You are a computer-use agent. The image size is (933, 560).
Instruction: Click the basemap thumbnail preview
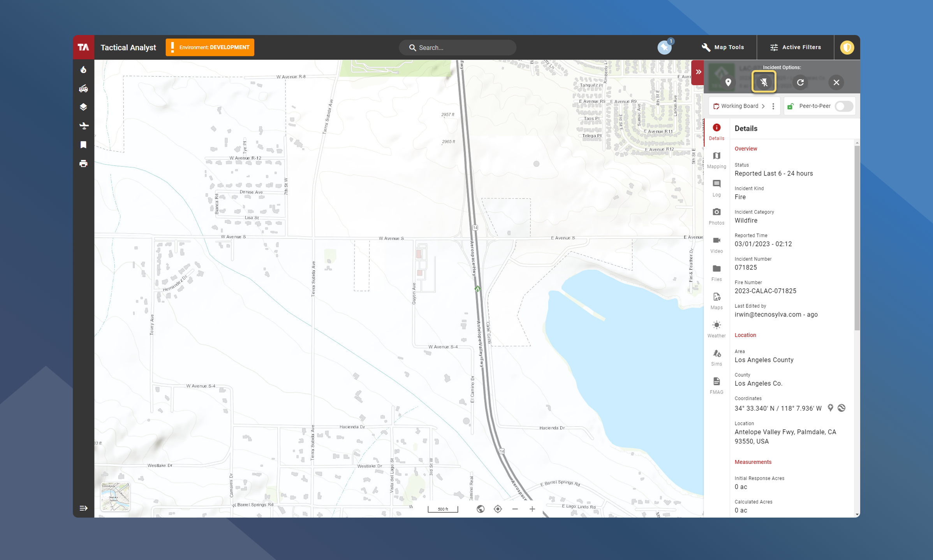(115, 497)
